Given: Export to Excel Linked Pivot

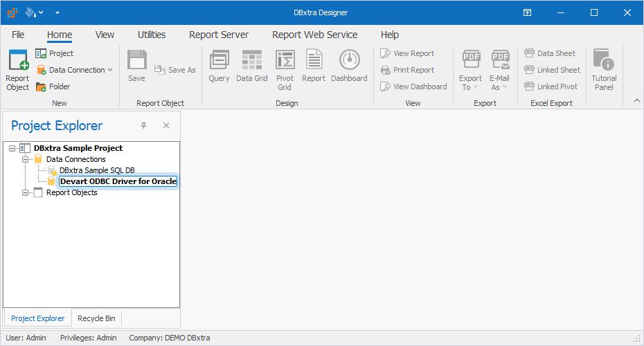Looking at the screenshot, I should point(551,86).
